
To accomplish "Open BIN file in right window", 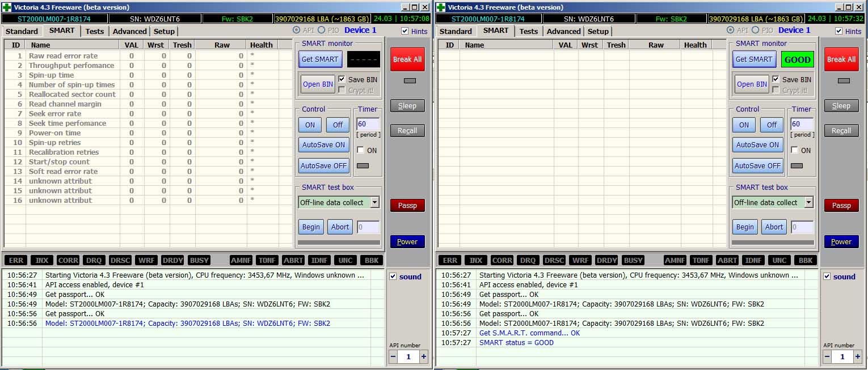I will (752, 84).
